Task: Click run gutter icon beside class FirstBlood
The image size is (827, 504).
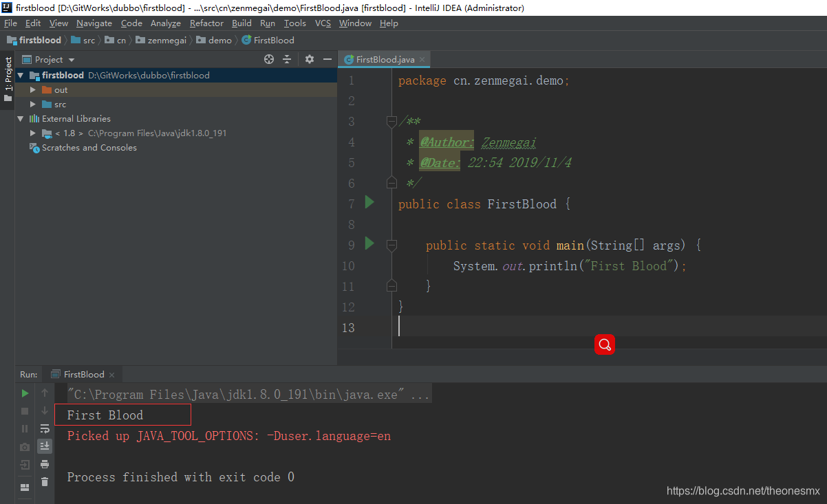Action: 369,202
